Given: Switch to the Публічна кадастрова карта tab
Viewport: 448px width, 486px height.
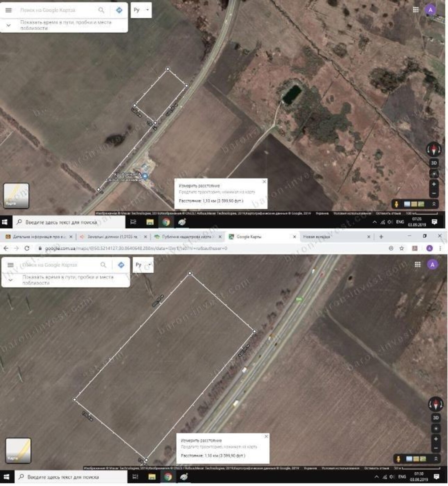Looking at the screenshot, I should pos(186,237).
